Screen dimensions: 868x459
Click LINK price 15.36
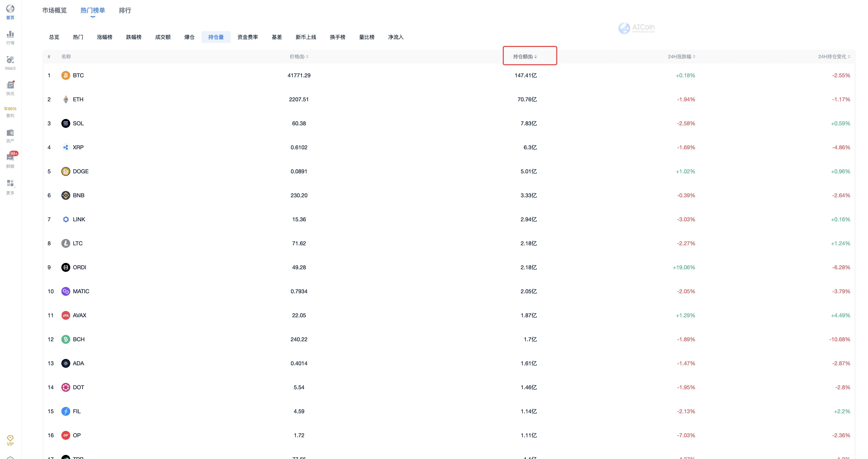(299, 219)
